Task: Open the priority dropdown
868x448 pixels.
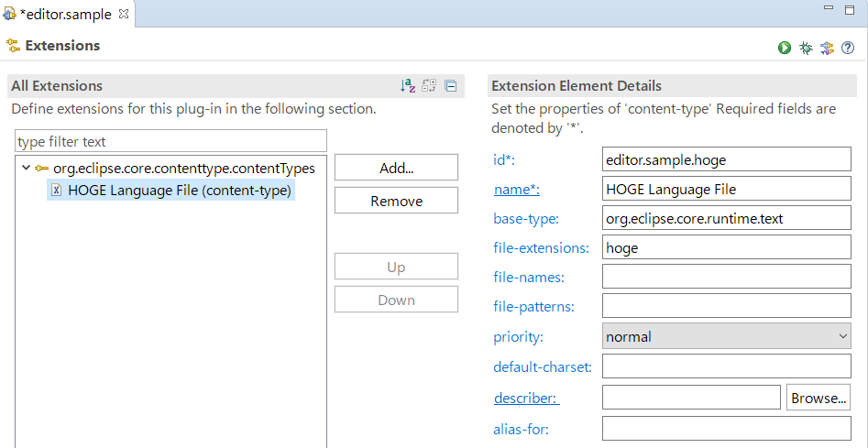Action: pos(726,336)
